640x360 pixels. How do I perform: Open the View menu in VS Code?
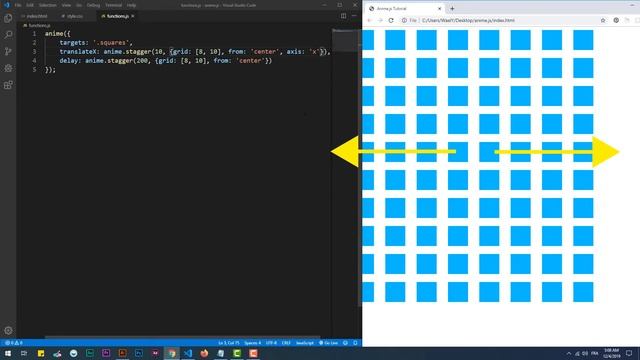click(x=66, y=5)
